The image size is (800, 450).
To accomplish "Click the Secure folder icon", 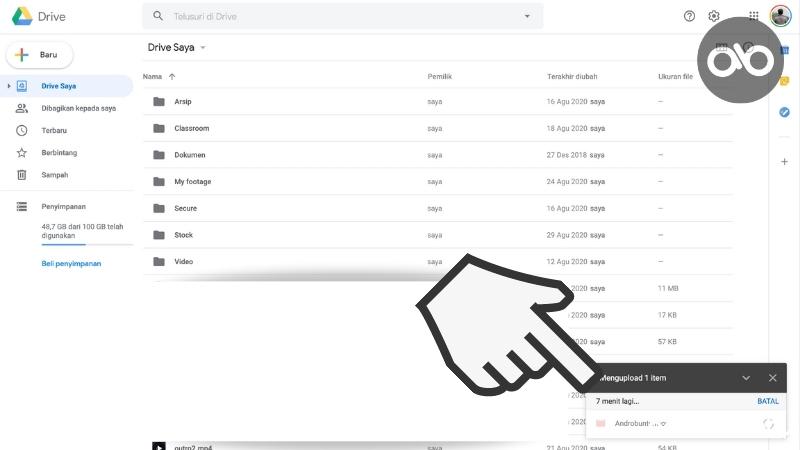I will 159,208.
